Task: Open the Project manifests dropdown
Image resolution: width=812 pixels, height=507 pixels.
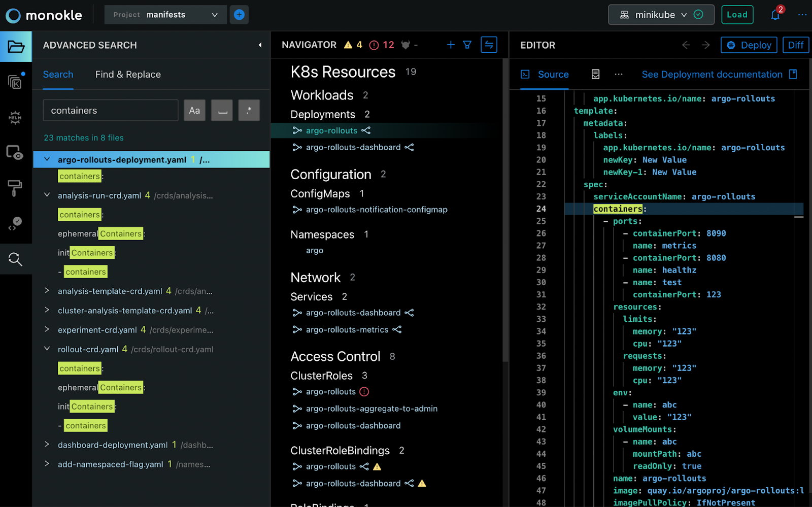Action: click(165, 15)
